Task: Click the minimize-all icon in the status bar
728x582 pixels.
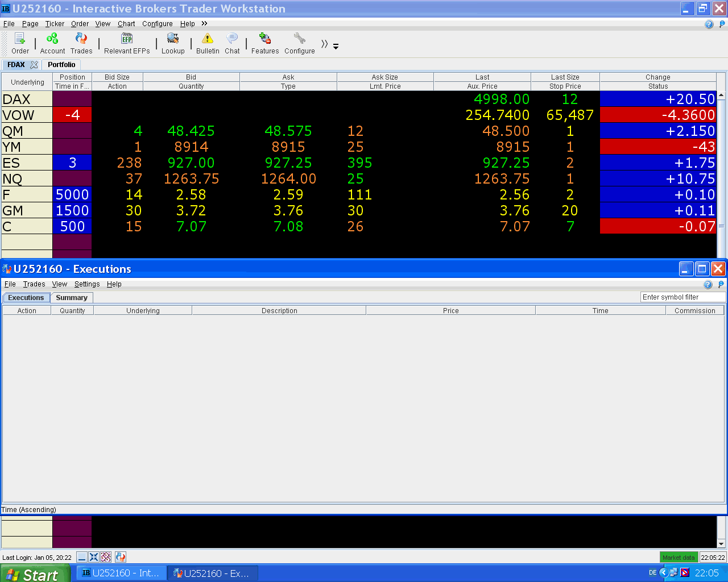Action: [82, 557]
